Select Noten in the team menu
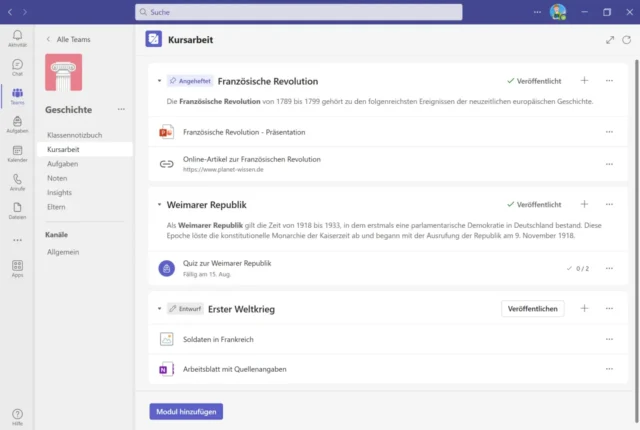640x430 pixels. tap(57, 178)
